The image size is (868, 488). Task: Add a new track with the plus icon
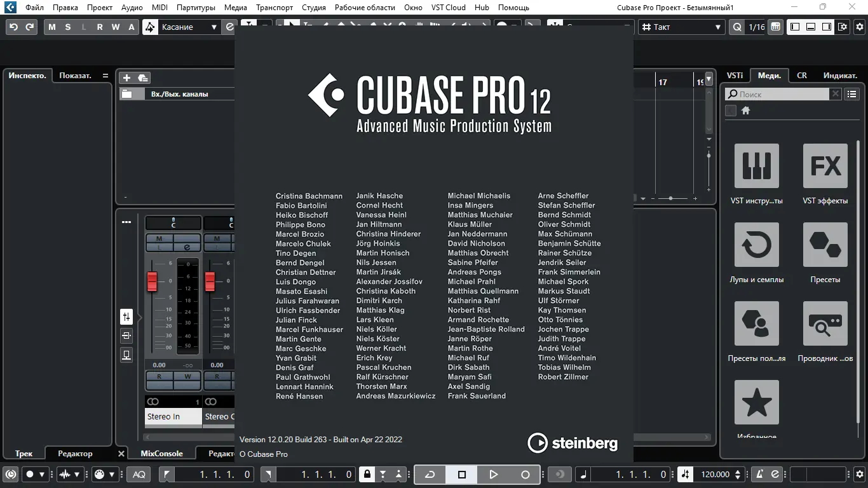(126, 78)
